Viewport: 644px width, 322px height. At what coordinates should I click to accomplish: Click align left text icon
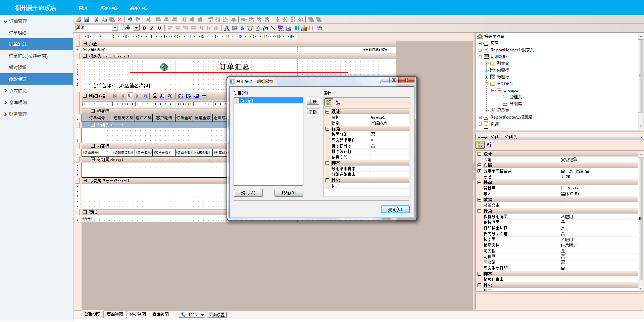[170, 28]
